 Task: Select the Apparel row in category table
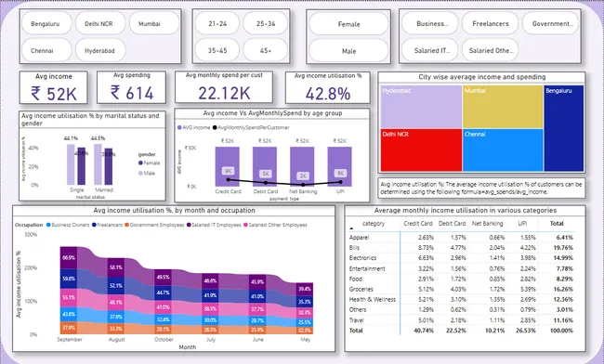click(x=461, y=238)
